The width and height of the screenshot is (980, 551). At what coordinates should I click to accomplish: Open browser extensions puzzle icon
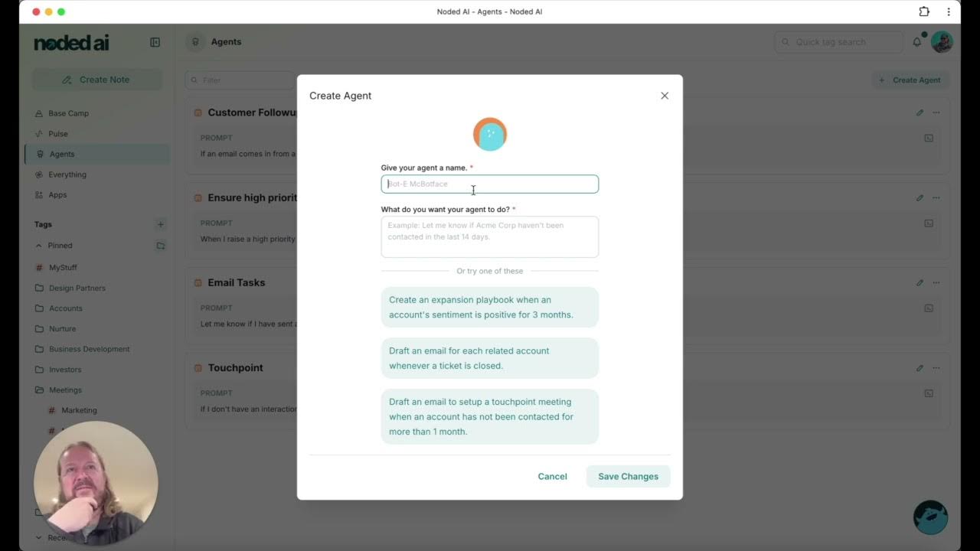[x=924, y=11]
